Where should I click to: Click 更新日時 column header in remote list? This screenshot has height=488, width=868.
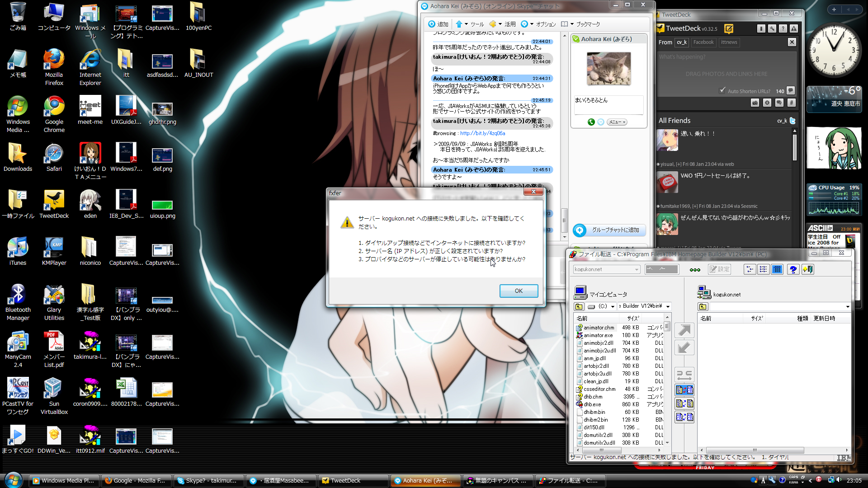coord(831,318)
